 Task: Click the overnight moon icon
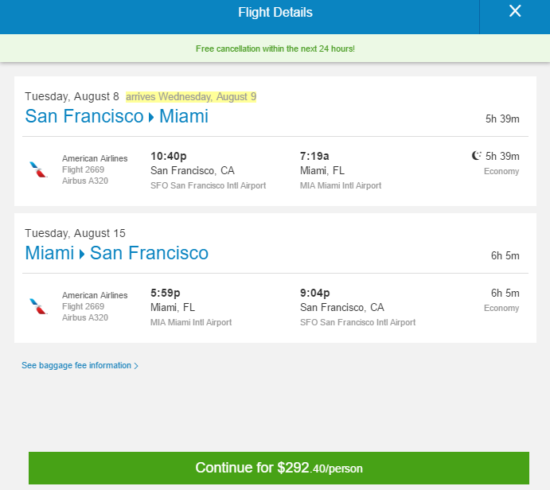pos(476,156)
